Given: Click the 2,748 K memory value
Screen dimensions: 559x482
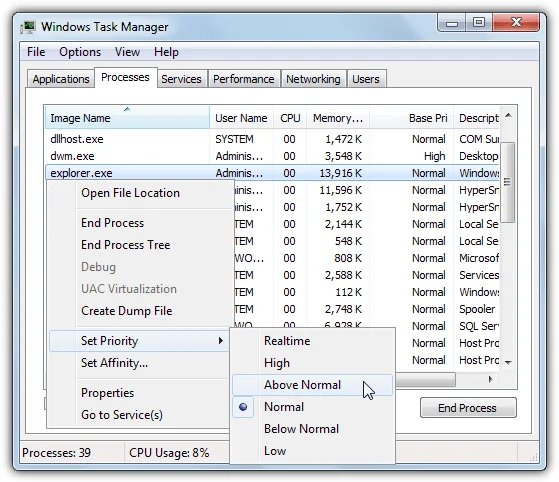Looking at the screenshot, I should click(343, 309).
